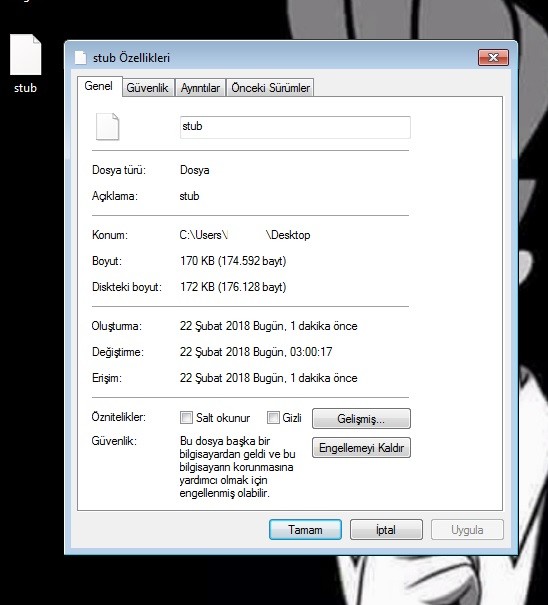548x605 pixels.
Task: Click the file icon in title bar
Action: pyautogui.click(x=80, y=58)
